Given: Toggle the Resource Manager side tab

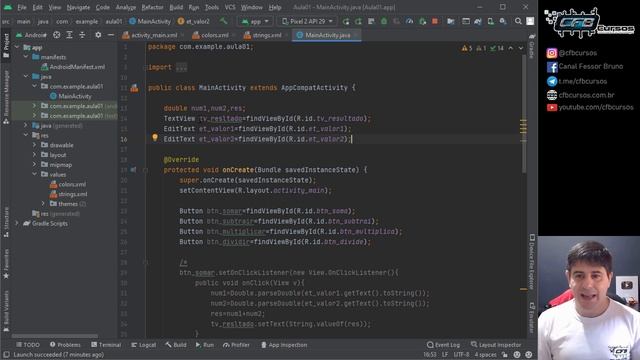Looking at the screenshot, I should coord(6,97).
